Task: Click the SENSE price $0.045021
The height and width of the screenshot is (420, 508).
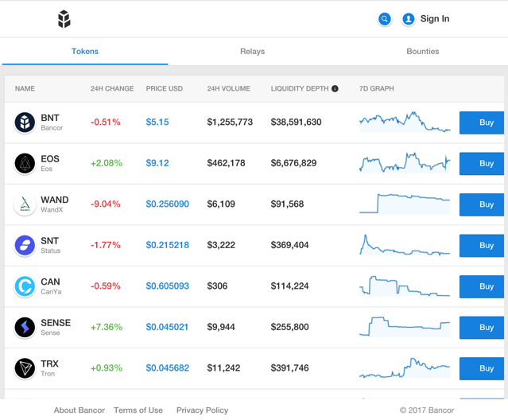Action: (167, 327)
